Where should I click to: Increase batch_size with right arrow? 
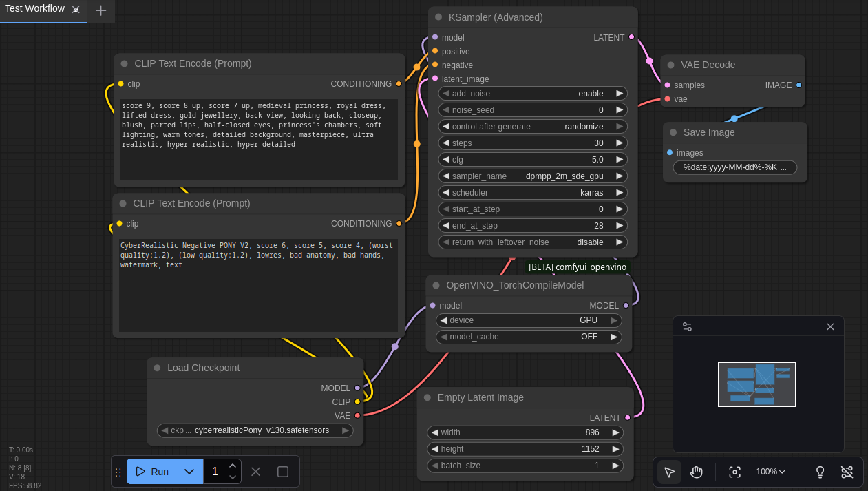(x=615, y=466)
